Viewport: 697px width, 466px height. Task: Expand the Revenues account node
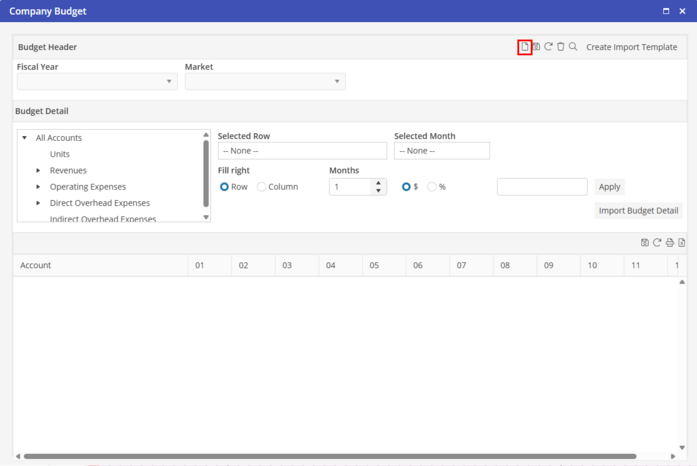[x=39, y=171]
